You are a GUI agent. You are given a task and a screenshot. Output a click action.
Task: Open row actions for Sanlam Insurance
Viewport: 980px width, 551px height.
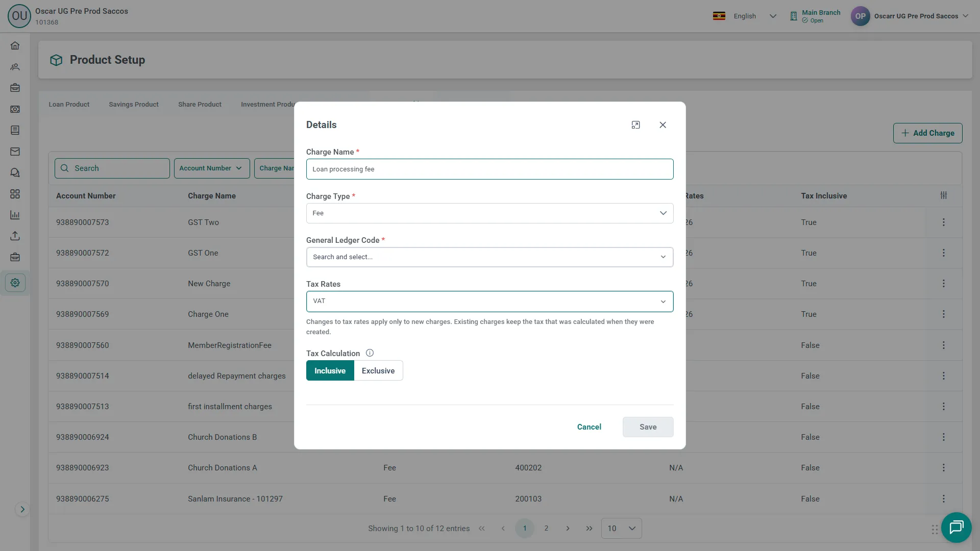coord(943,499)
